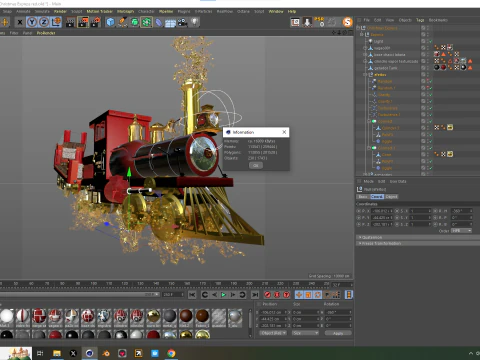Viewport: 480px width, 360px height.
Task: Click the light bulb tool icon
Action: click(x=194, y=22)
